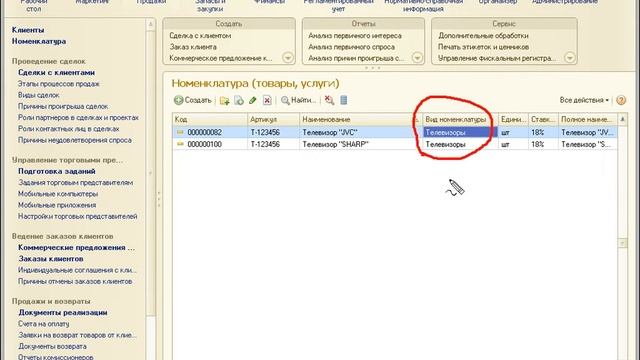Select the Телевизор "JVC" name cell
Screen dimensions: 640x360
pyautogui.click(x=361, y=132)
